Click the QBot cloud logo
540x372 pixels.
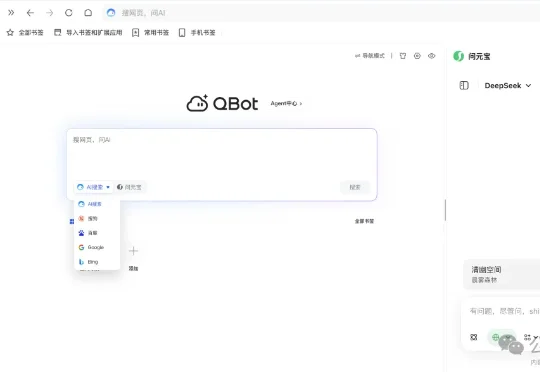click(x=197, y=103)
